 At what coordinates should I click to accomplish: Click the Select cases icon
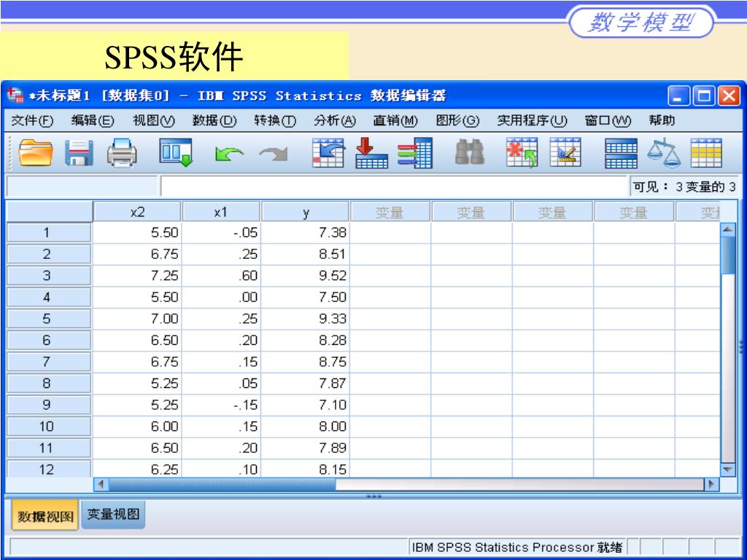(x=706, y=153)
